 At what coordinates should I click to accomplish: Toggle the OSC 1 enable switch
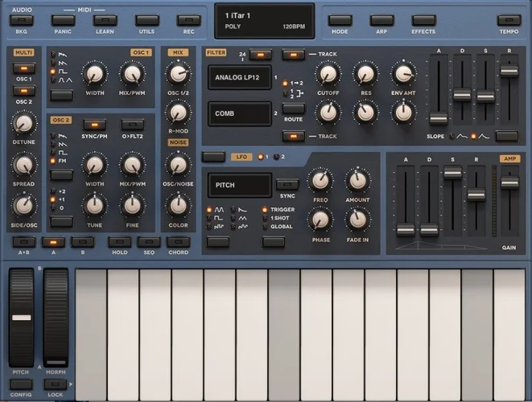[24, 68]
